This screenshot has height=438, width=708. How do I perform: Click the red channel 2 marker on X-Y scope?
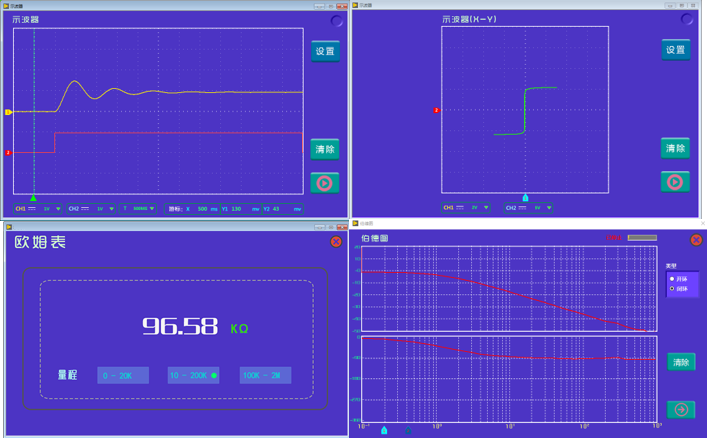[x=436, y=110]
